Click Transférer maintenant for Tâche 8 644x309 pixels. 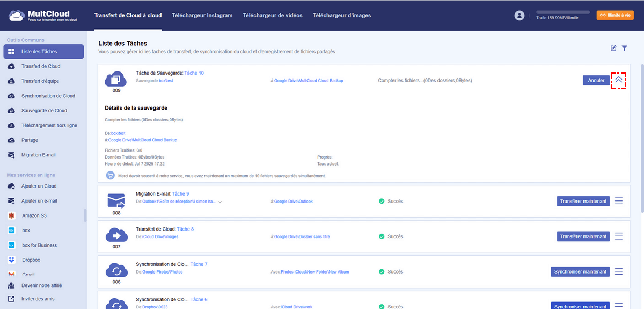(583, 236)
